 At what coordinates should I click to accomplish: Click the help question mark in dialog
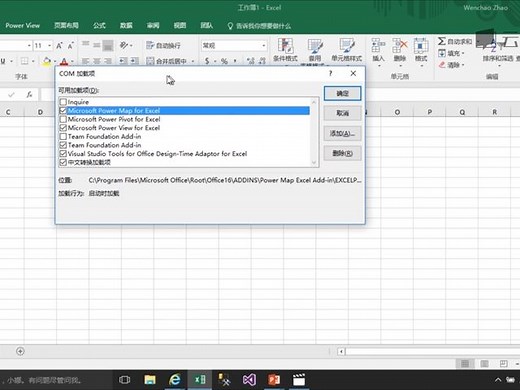[330, 73]
